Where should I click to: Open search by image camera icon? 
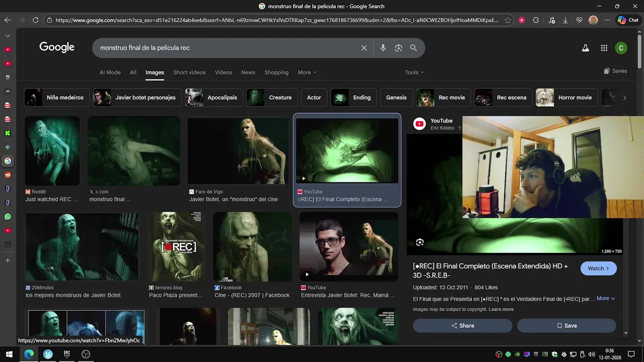pyautogui.click(x=398, y=48)
